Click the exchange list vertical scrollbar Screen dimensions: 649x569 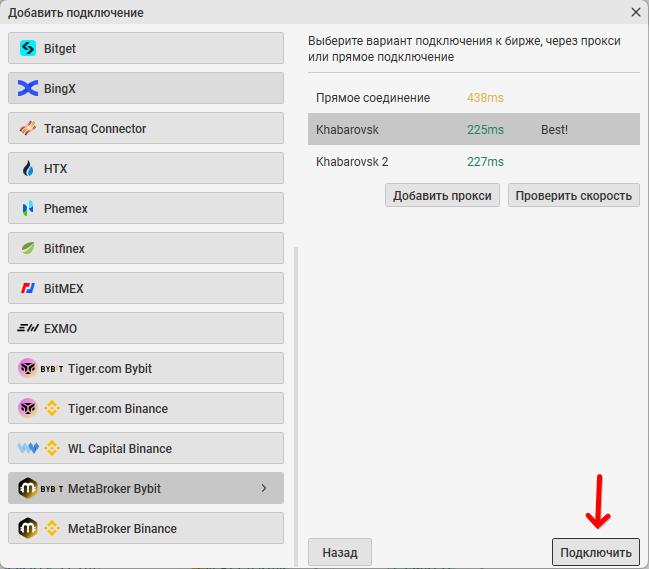(296, 407)
